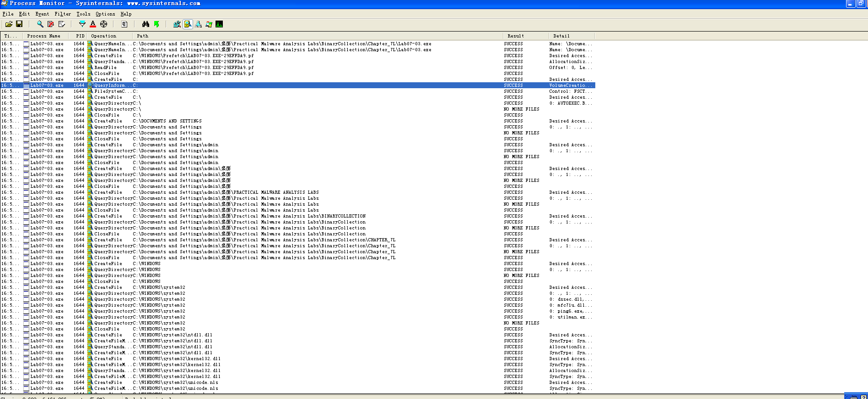Open the File menu
This screenshot has height=399, width=868.
tap(8, 14)
